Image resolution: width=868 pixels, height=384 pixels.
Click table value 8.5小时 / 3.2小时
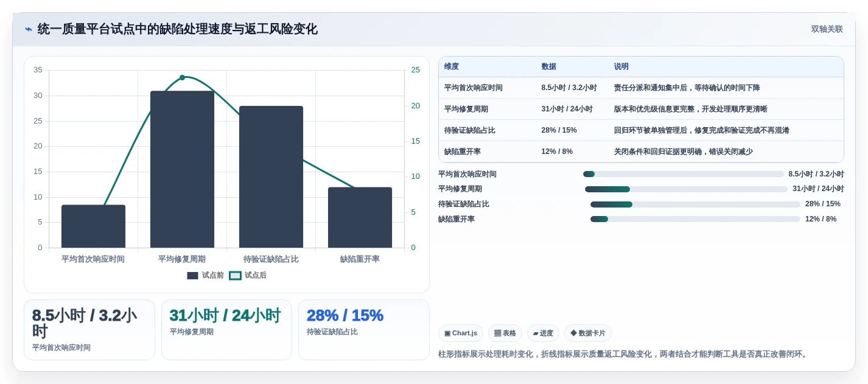coord(569,88)
